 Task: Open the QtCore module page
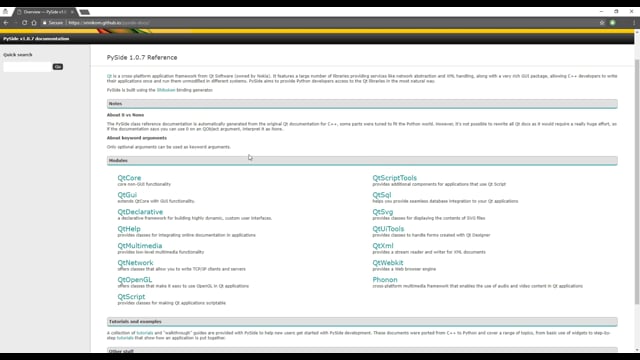(129, 178)
